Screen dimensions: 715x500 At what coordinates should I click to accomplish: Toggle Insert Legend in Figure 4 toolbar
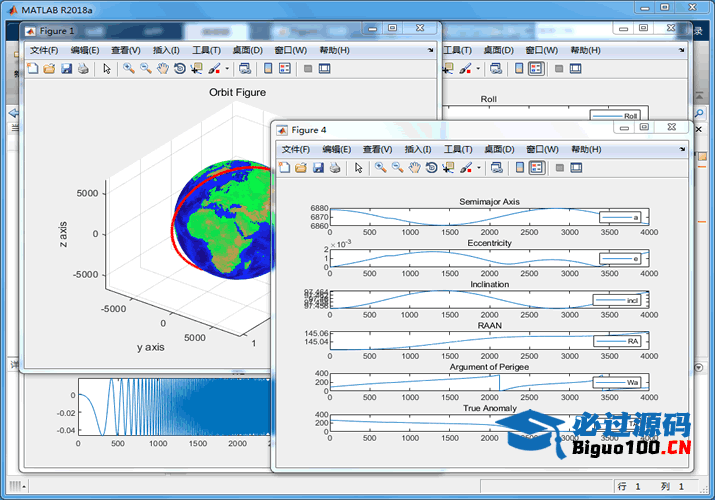click(x=537, y=168)
